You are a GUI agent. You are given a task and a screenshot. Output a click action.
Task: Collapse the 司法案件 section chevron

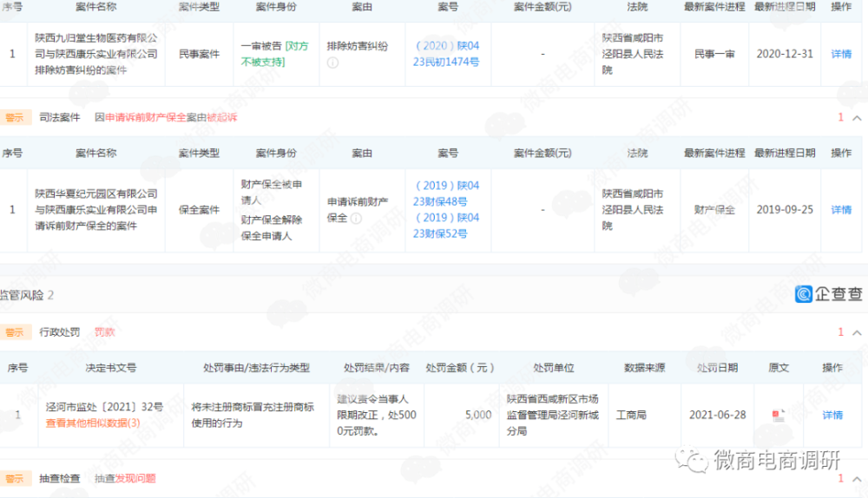point(857,118)
